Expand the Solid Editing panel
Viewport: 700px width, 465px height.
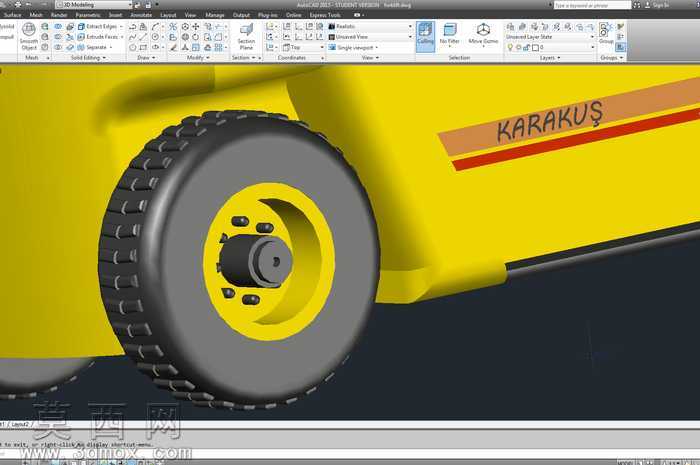88,58
